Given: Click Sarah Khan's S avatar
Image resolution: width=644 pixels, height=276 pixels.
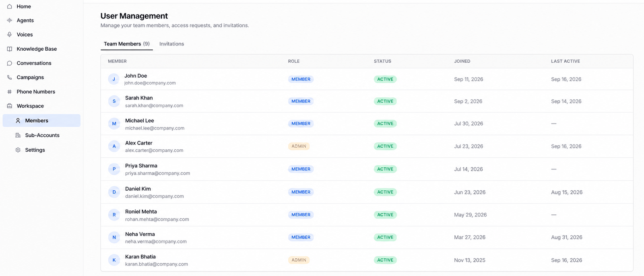Looking at the screenshot, I should pyautogui.click(x=114, y=101).
